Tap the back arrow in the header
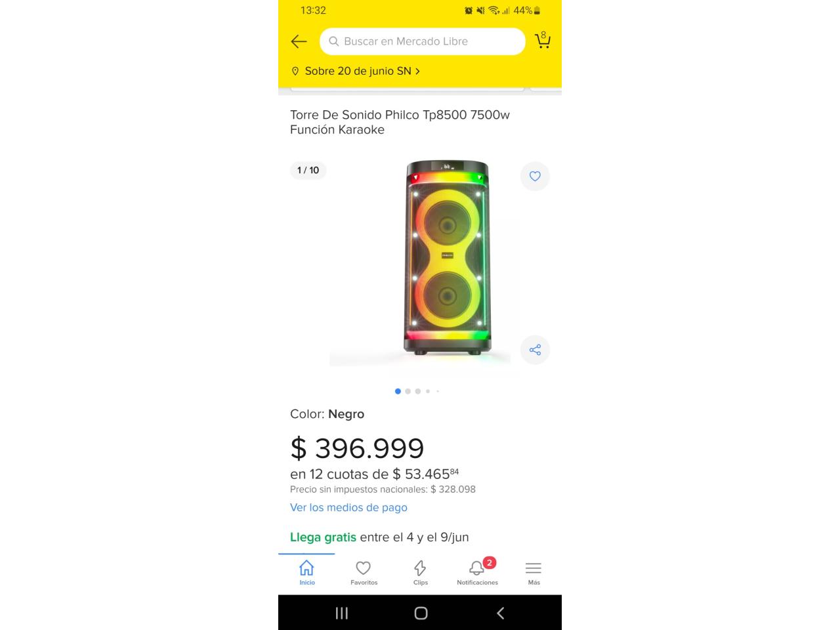 click(299, 41)
